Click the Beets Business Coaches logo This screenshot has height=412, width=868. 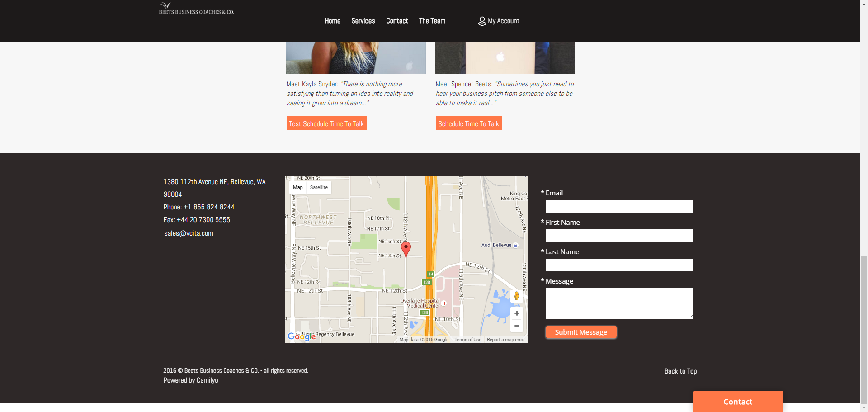point(196,9)
